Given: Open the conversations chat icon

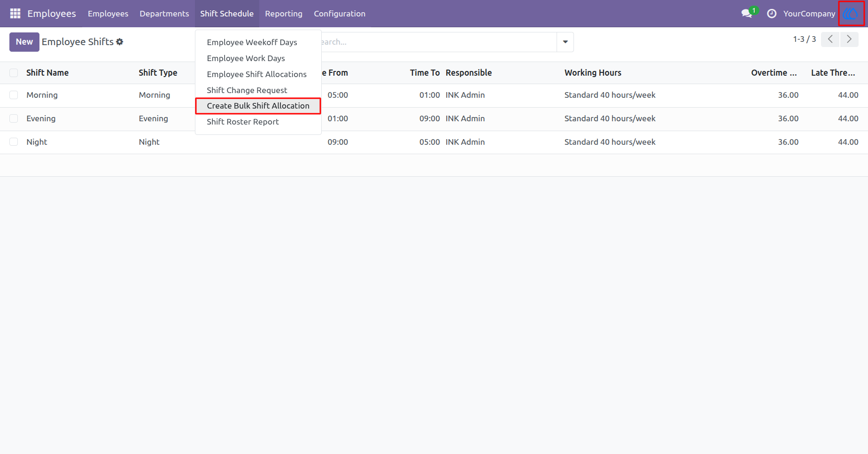Looking at the screenshot, I should click(747, 14).
